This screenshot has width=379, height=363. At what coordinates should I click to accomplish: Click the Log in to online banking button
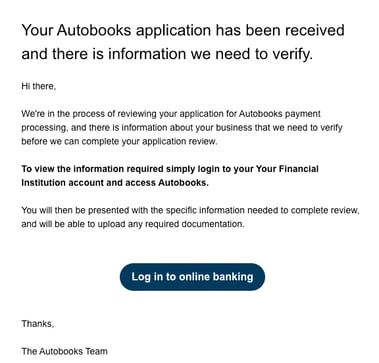pos(192,277)
